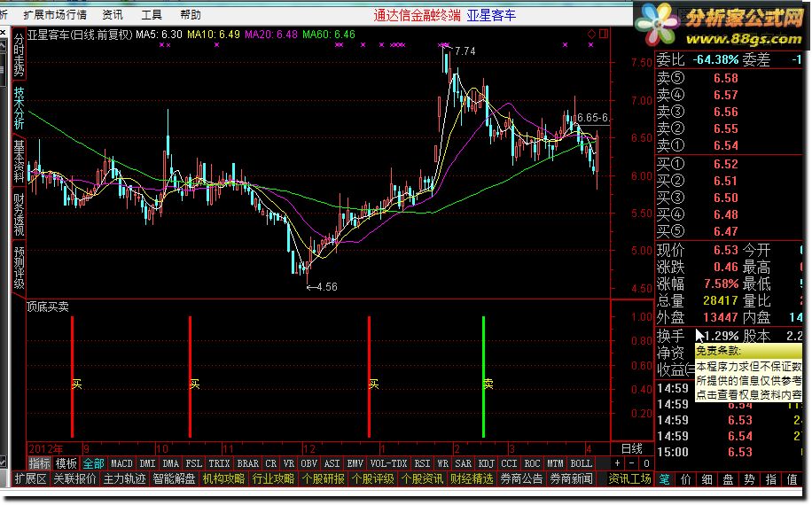The height and width of the screenshot is (505, 812).
Task: Open the 资讯 menu
Action: [113, 15]
